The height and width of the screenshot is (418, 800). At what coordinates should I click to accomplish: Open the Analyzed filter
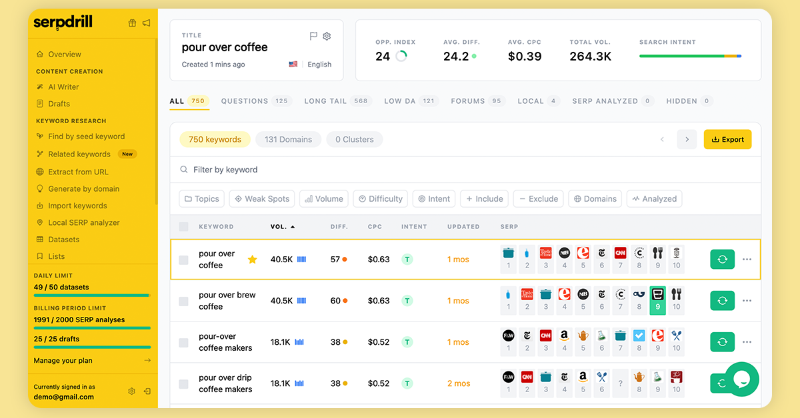(654, 199)
